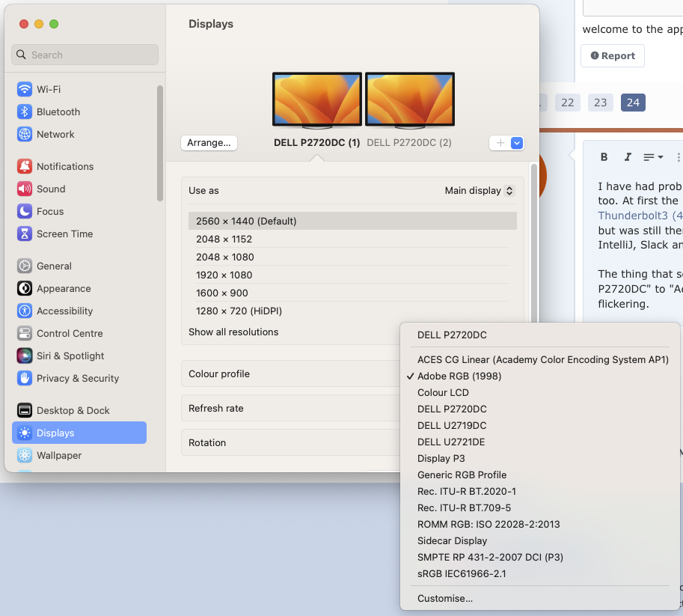
Task: Select the Accessibility icon
Action: point(25,311)
